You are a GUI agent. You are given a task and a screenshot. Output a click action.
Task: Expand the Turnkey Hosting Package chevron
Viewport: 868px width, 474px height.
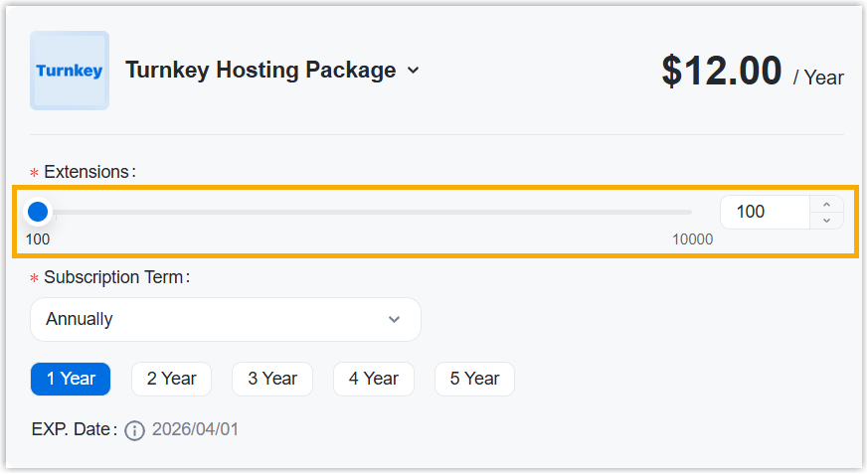[414, 71]
